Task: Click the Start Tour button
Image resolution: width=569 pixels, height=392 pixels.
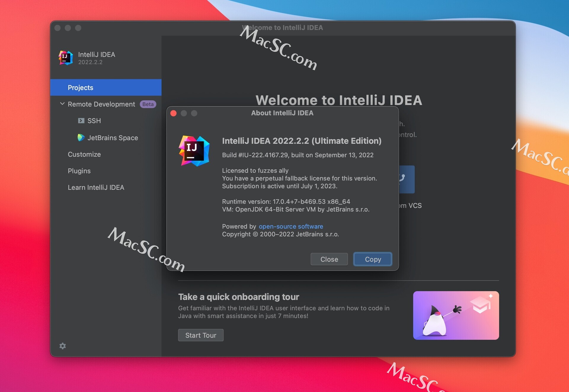Action: [201, 335]
